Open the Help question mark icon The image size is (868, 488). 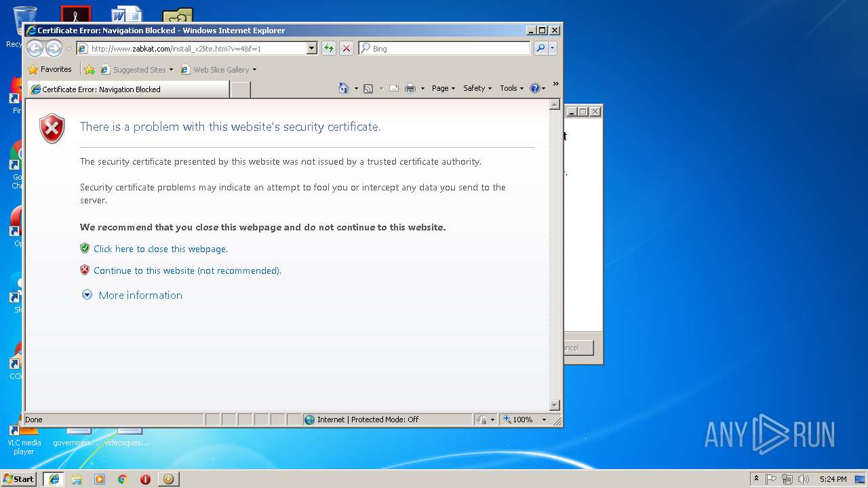(534, 88)
